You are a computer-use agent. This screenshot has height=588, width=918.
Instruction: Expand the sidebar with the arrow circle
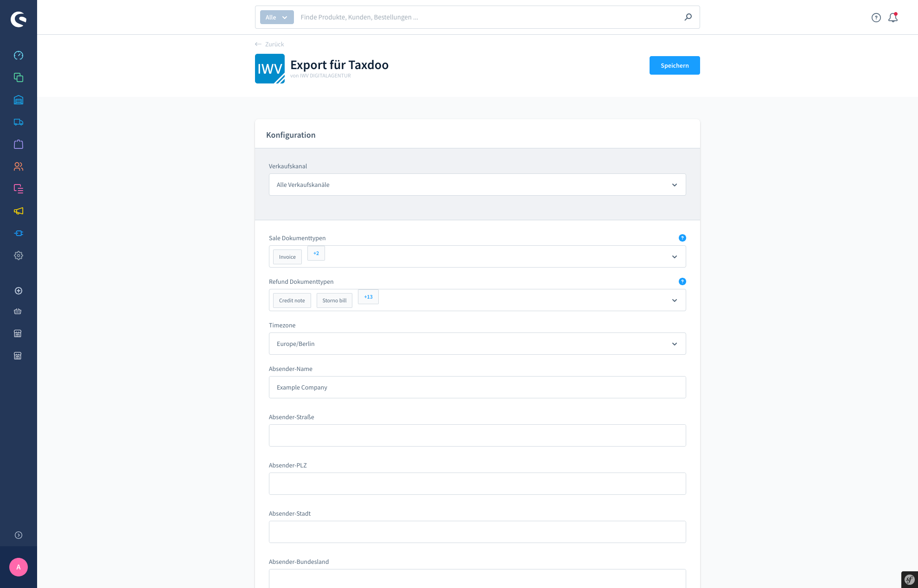(19, 535)
